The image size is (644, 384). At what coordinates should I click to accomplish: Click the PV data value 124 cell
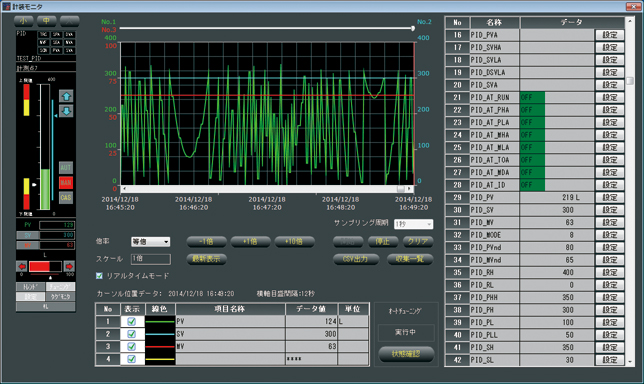point(311,322)
